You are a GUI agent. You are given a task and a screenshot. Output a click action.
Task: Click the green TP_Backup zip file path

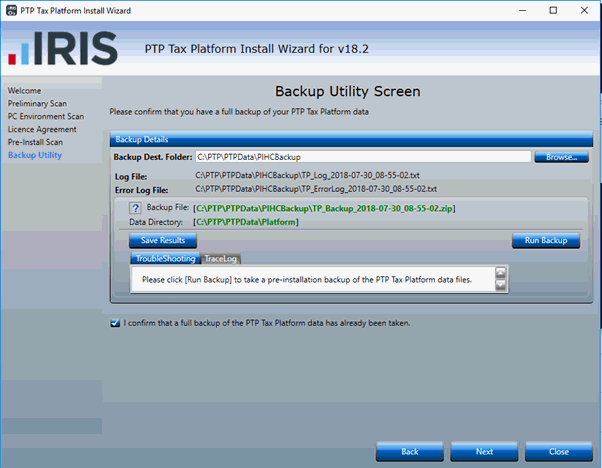pyautogui.click(x=324, y=208)
